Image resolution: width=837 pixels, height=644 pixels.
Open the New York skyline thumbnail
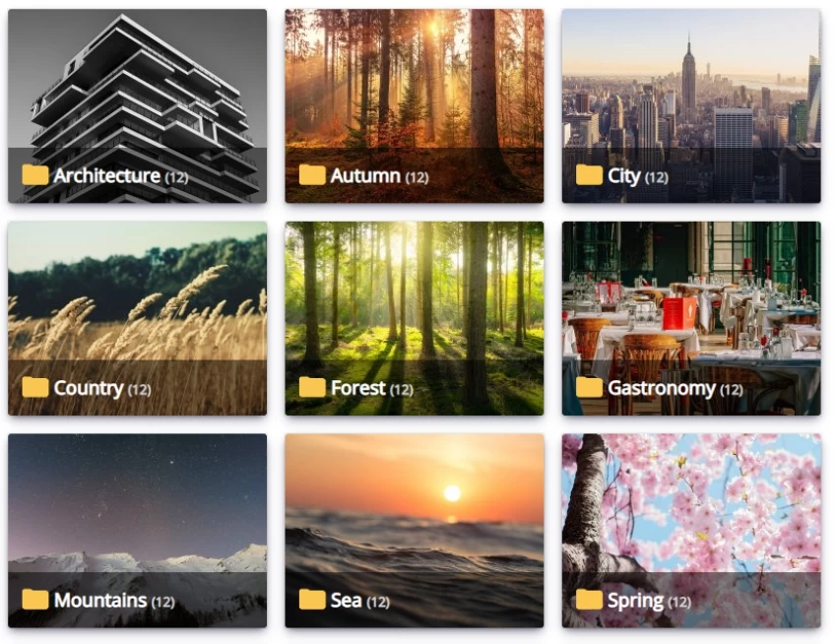pos(691,105)
